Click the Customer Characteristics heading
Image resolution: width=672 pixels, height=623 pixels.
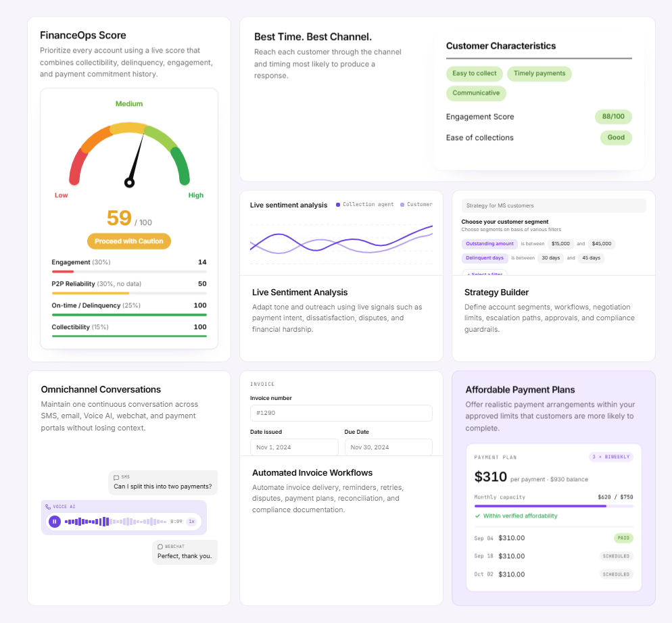[x=501, y=46]
